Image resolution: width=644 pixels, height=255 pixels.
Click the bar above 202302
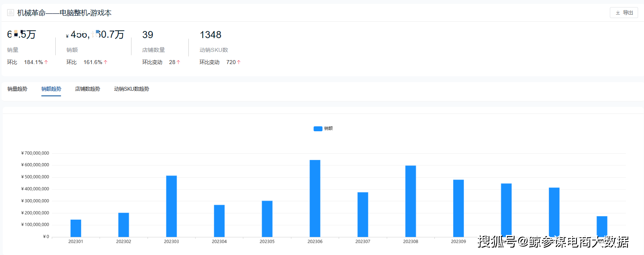(x=124, y=225)
